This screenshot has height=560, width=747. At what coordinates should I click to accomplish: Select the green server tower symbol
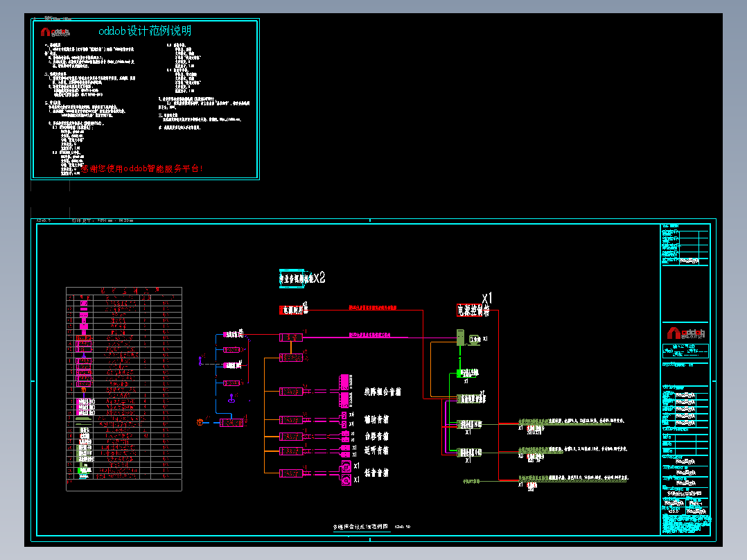[460, 338]
